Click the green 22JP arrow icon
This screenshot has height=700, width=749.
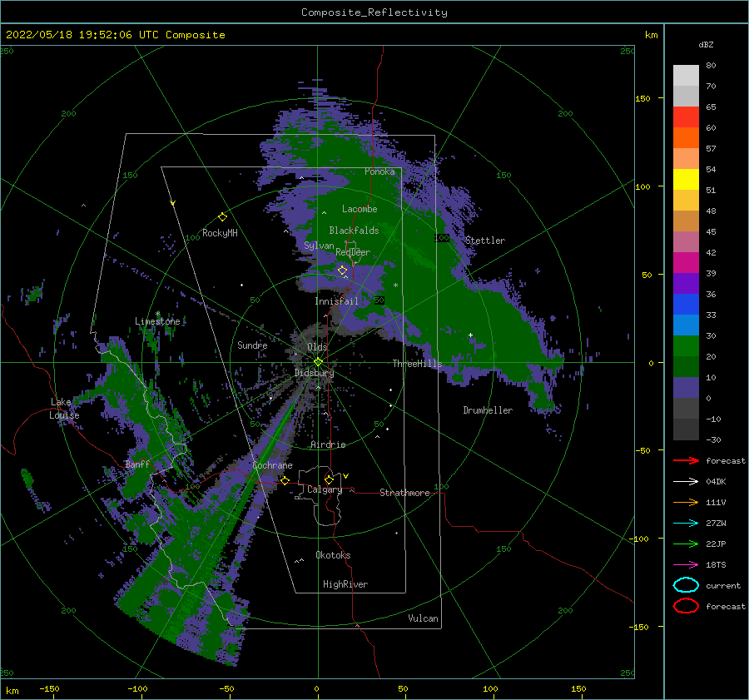pos(686,544)
